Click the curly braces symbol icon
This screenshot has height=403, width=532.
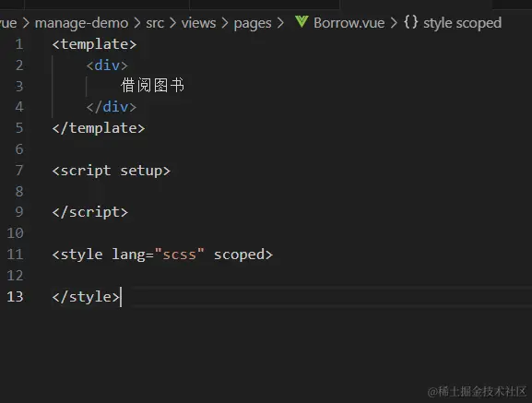[410, 23]
